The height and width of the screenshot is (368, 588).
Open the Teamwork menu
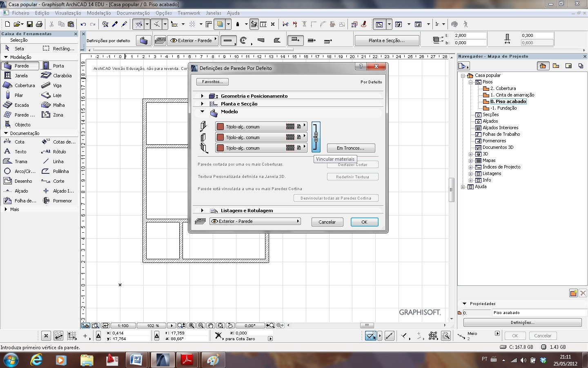pyautogui.click(x=189, y=13)
